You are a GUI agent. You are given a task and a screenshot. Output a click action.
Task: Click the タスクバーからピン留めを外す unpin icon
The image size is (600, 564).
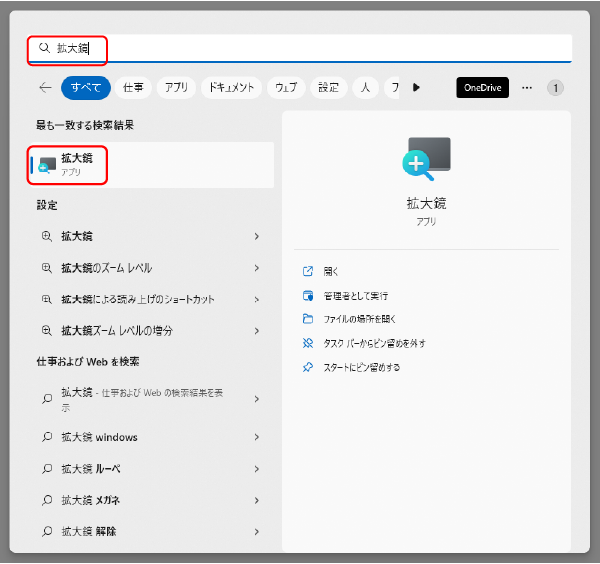[x=308, y=343]
